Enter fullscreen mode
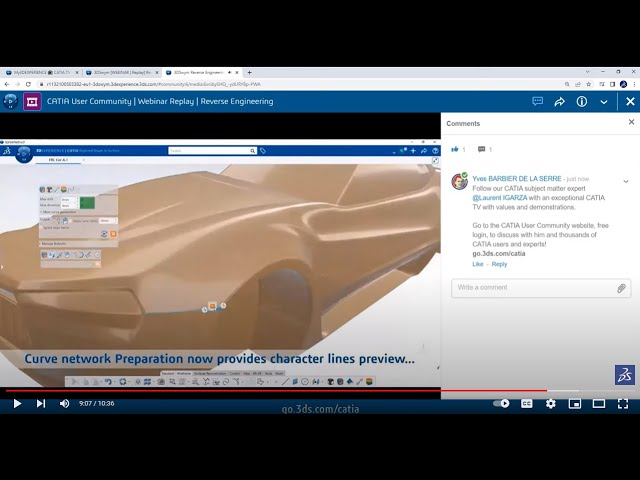The height and width of the screenshot is (480, 640). click(623, 404)
